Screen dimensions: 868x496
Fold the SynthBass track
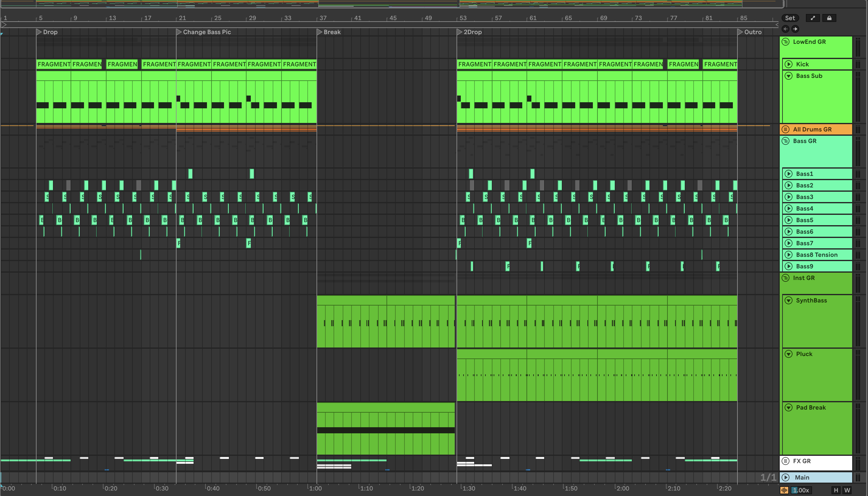pos(789,300)
